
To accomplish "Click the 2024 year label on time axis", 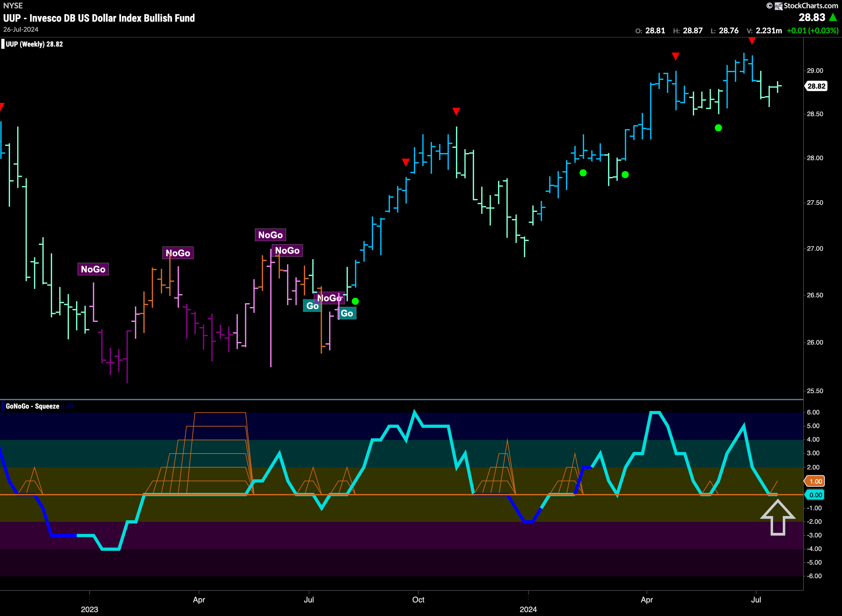I will [528, 609].
